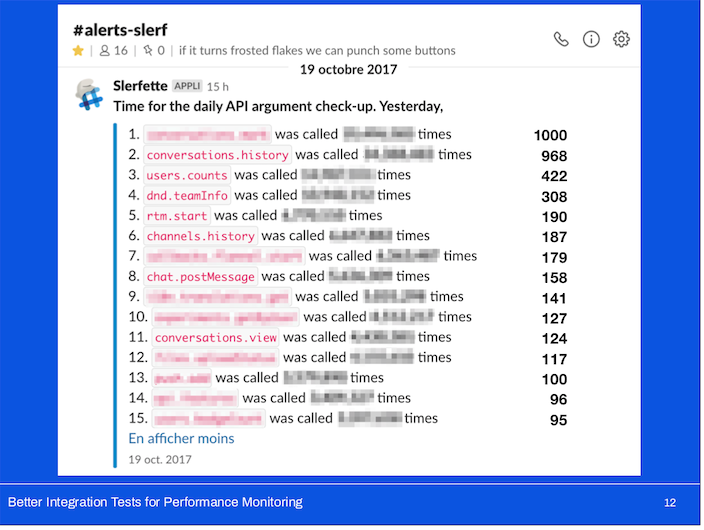Unstar the #alerts-slerf channel
Viewport: 704px width, 530px height.
tap(78, 51)
